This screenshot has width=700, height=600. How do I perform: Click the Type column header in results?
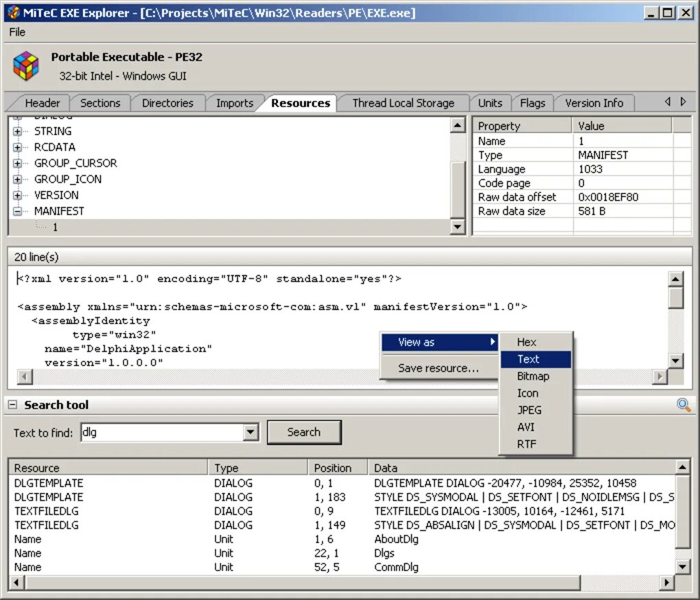click(258, 468)
